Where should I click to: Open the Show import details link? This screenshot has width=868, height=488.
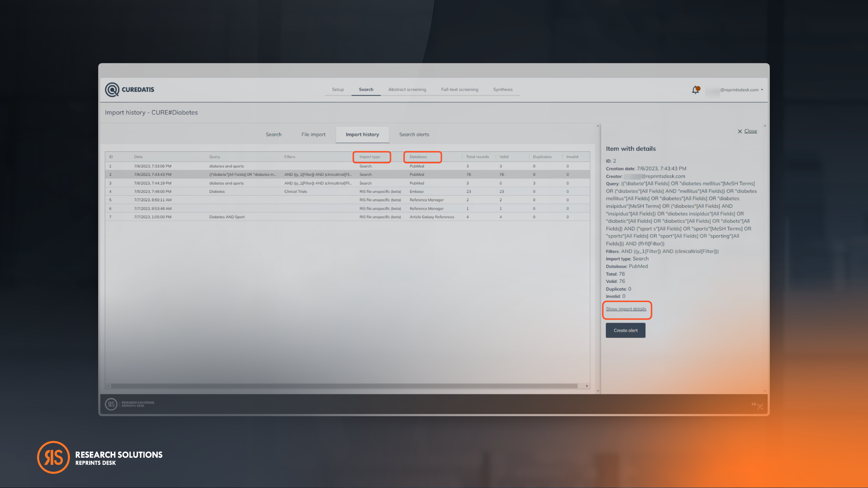pyautogui.click(x=626, y=309)
